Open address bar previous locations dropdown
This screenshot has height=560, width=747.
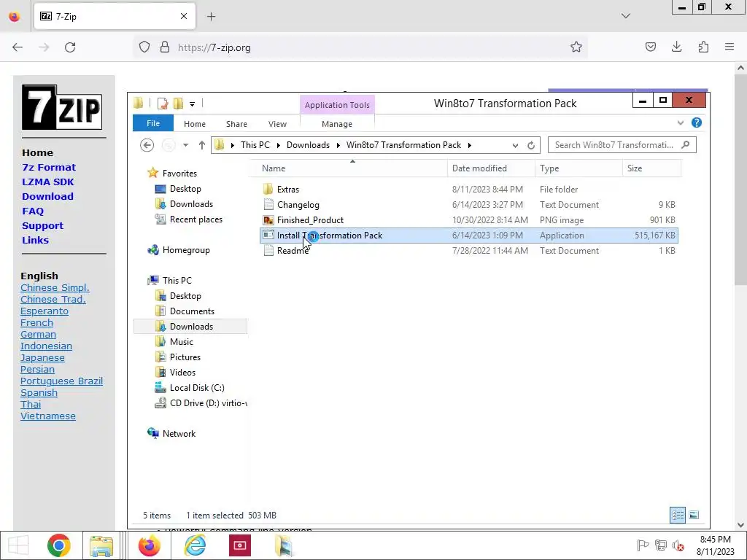[515, 146]
